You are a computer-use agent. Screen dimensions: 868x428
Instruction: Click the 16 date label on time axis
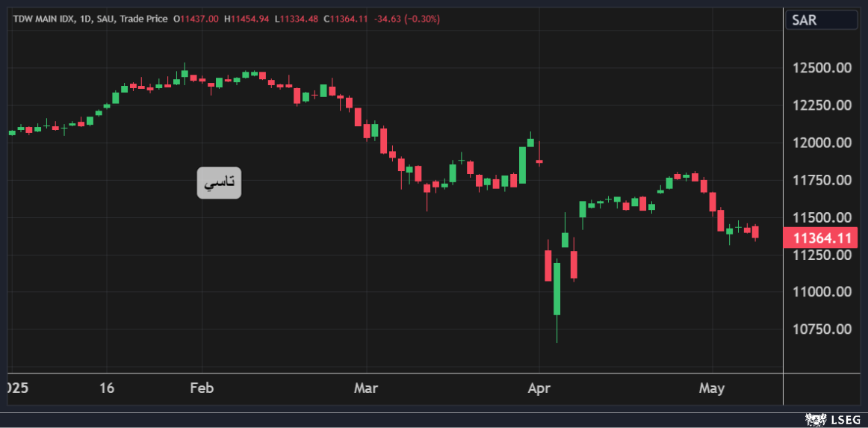(x=107, y=388)
